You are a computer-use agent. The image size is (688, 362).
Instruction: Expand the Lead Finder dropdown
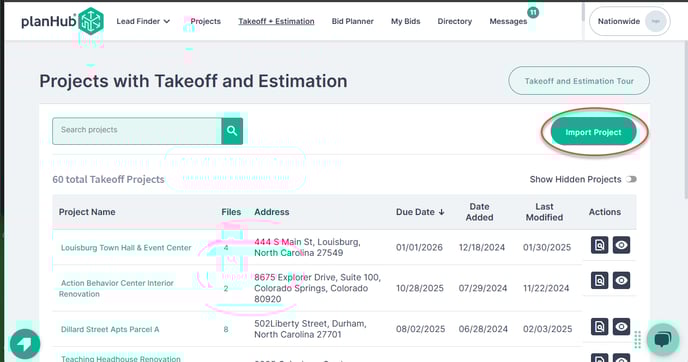[x=143, y=21]
